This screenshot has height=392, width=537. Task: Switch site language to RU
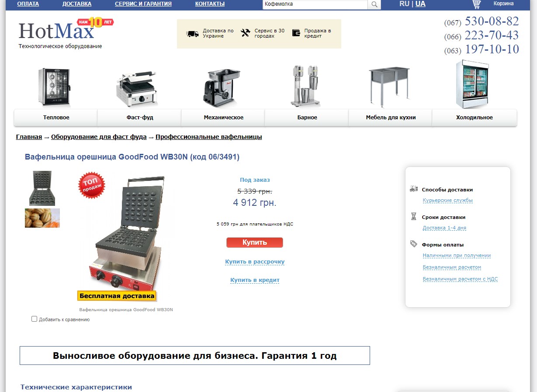coord(404,4)
